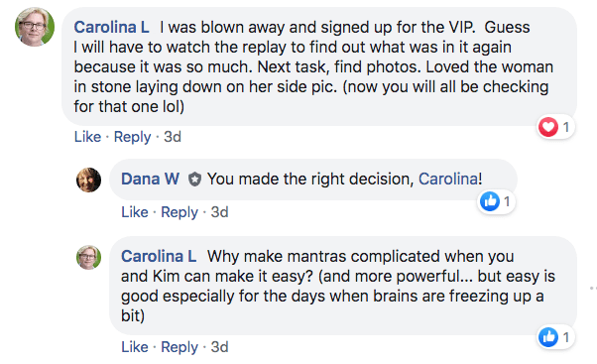Reply to Dana W's comment
597x364 pixels.
[x=179, y=212]
